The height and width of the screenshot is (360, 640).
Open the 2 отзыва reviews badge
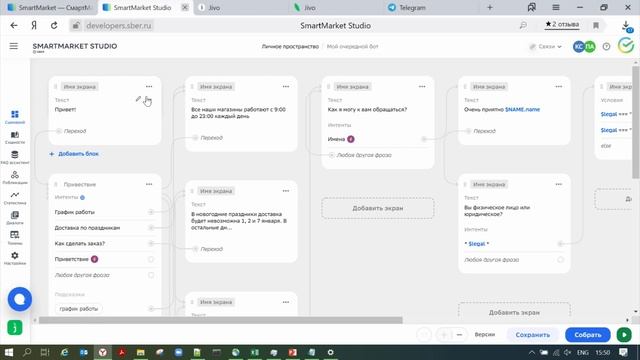(562, 24)
